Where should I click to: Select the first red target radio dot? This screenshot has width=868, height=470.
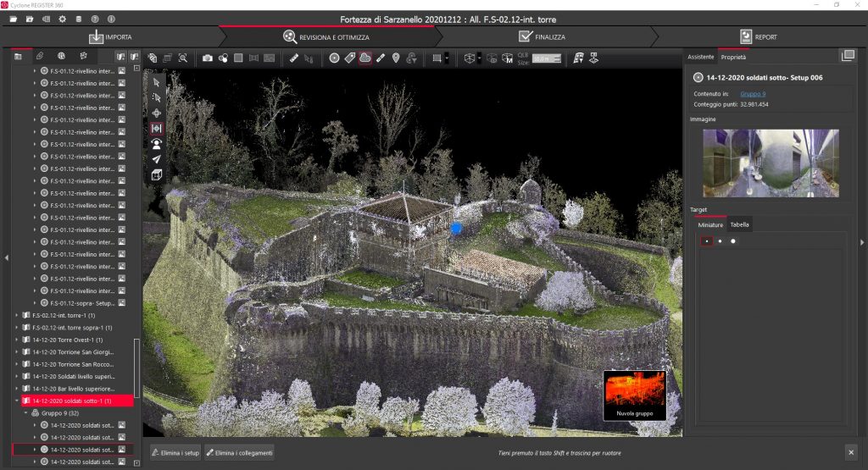coord(706,241)
